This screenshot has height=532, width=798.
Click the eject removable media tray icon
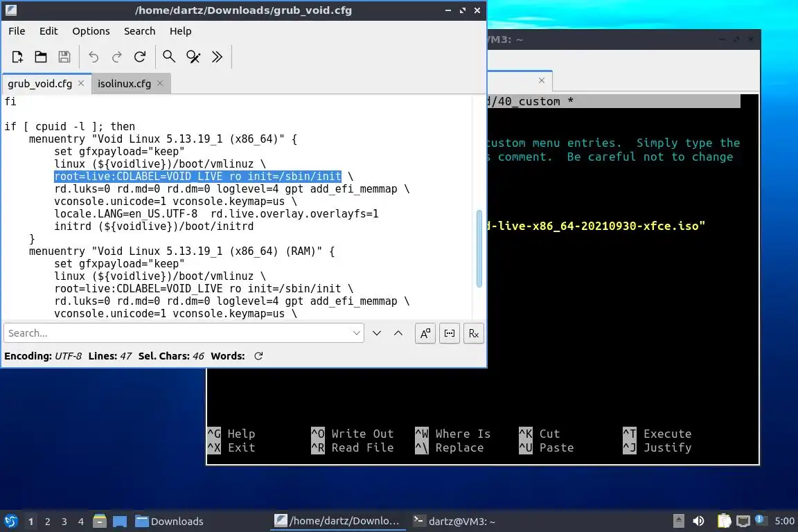point(678,521)
